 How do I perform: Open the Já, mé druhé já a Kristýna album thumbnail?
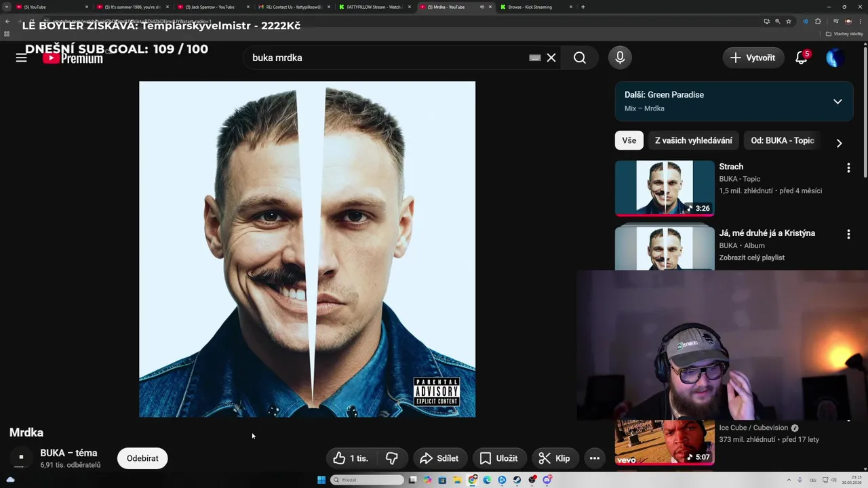(665, 248)
